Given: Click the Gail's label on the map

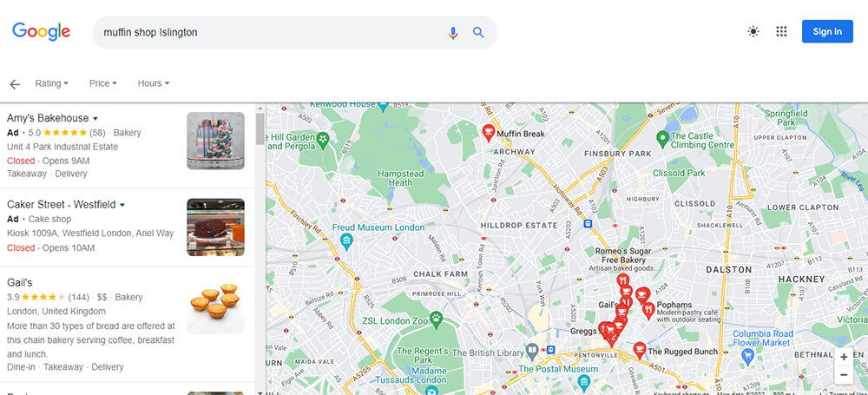Looking at the screenshot, I should click(608, 305).
